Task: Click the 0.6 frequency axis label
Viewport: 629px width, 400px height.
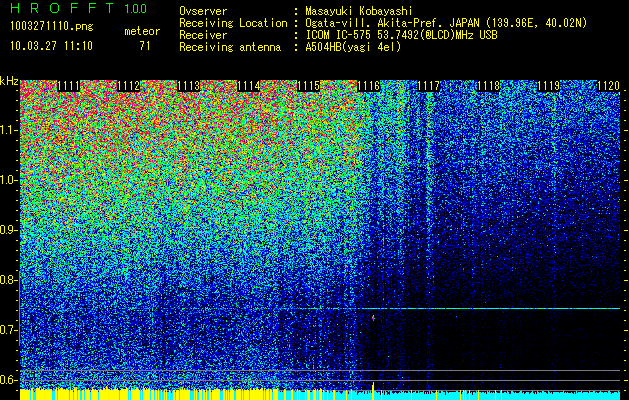Action: [x=9, y=380]
